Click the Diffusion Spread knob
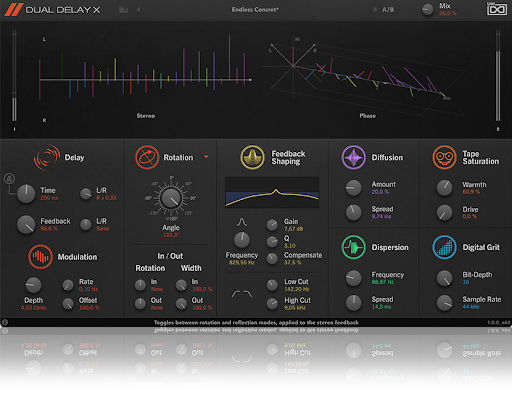The height and width of the screenshot is (395, 512). pyautogui.click(x=353, y=213)
